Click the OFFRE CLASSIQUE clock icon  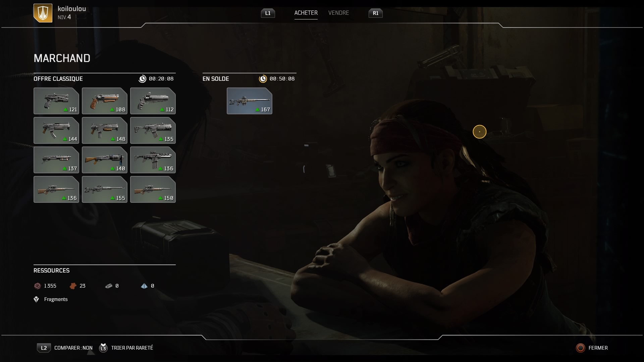[143, 79]
